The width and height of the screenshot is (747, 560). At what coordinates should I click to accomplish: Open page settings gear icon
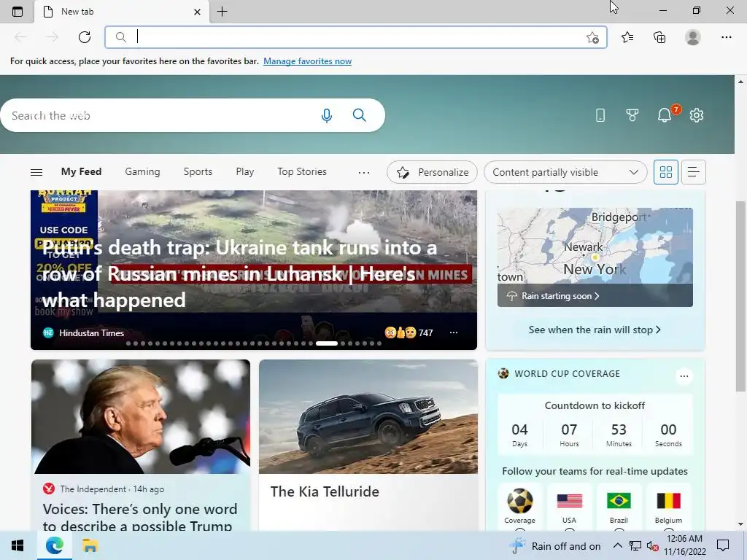[697, 115]
